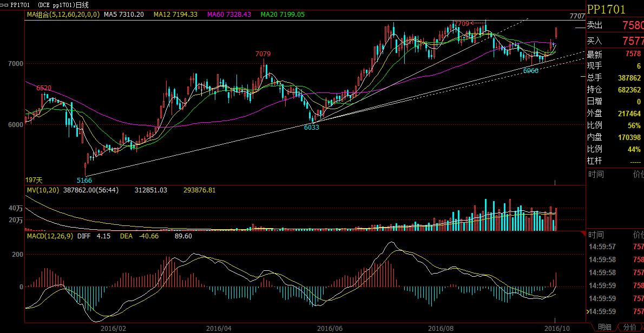
Task: Click the 杠杆 row
Action: tap(615, 161)
